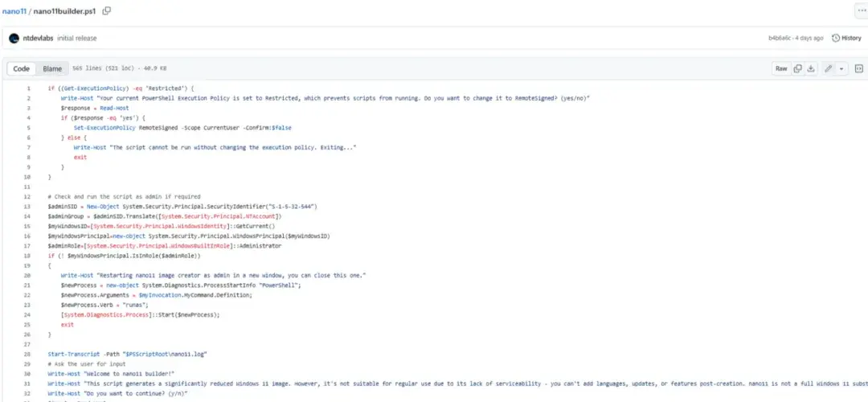View the Raw file

click(x=781, y=68)
